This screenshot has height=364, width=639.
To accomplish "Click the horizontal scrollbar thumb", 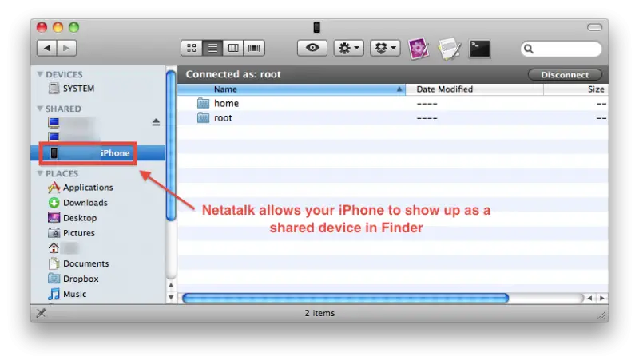I will pyautogui.click(x=346, y=298).
